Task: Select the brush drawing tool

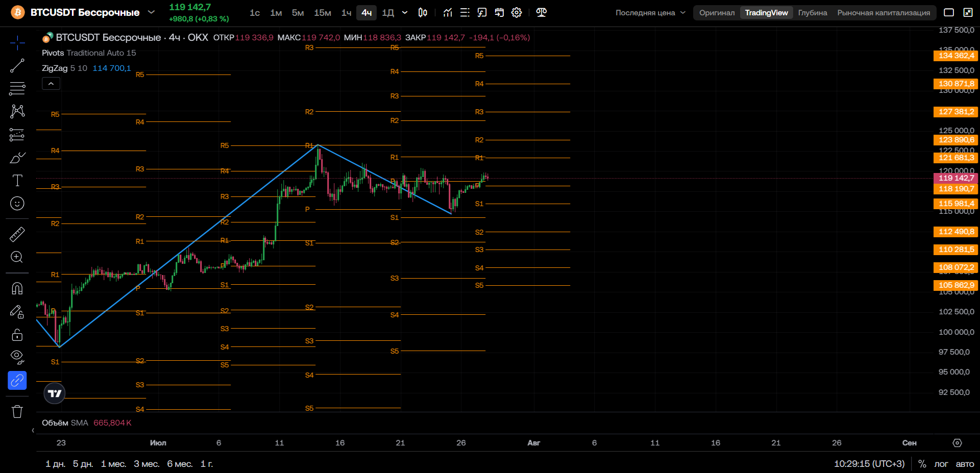Action: 17,158
